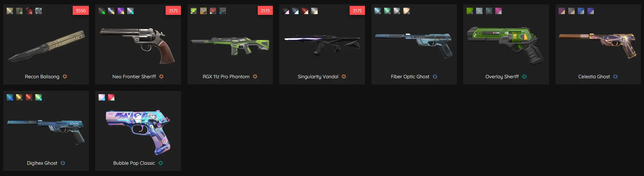Click the Celestia Ghost tier icon
The image size is (644, 176).
[615, 76]
